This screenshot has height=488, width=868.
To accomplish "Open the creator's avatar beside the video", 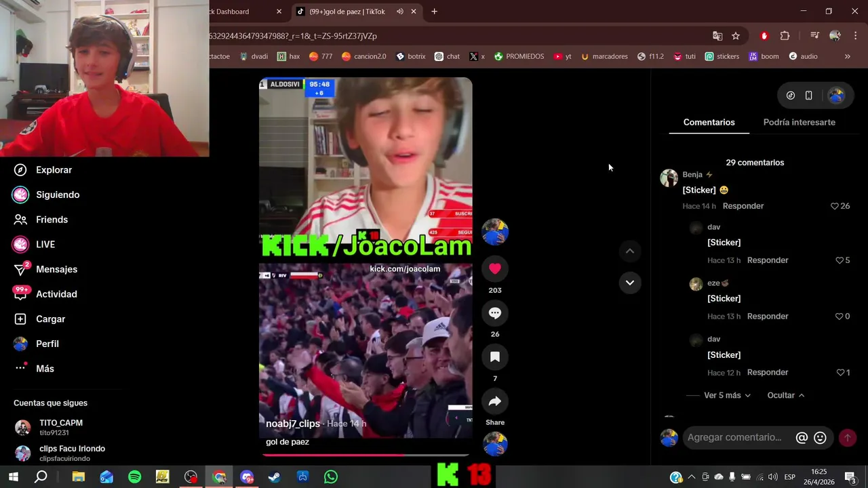I will (x=495, y=232).
